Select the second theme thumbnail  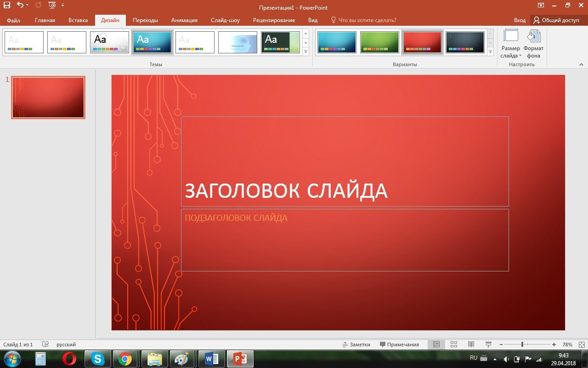67,42
